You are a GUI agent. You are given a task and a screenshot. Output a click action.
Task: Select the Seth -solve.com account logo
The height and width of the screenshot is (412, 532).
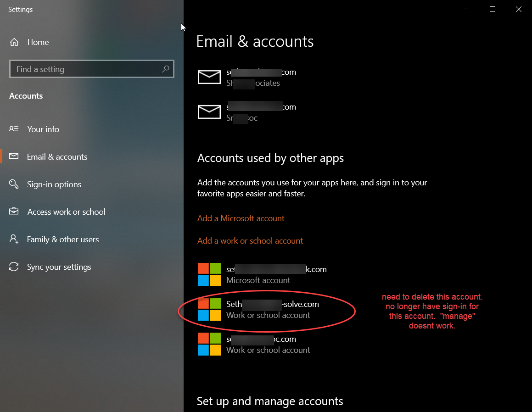(x=209, y=309)
